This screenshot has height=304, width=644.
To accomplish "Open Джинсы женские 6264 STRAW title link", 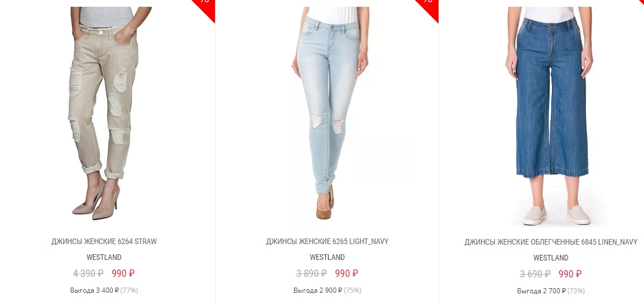I will click(104, 241).
